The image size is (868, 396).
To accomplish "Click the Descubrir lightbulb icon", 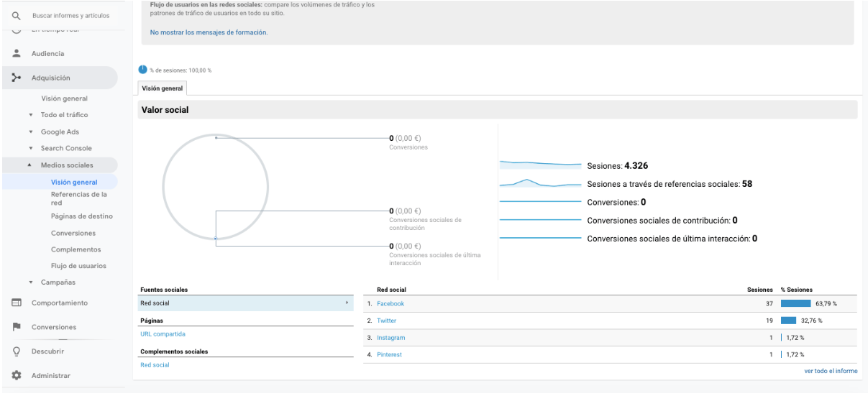I will pyautogui.click(x=16, y=351).
